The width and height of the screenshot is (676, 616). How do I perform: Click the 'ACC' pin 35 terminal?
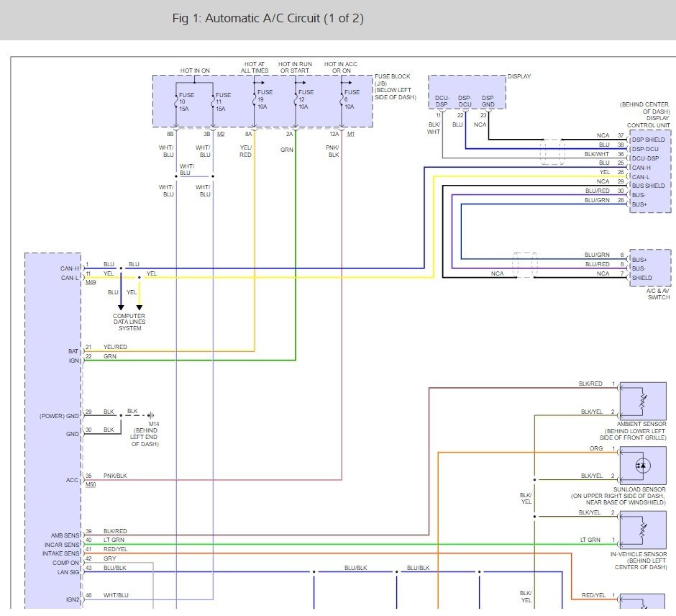pos(73,480)
